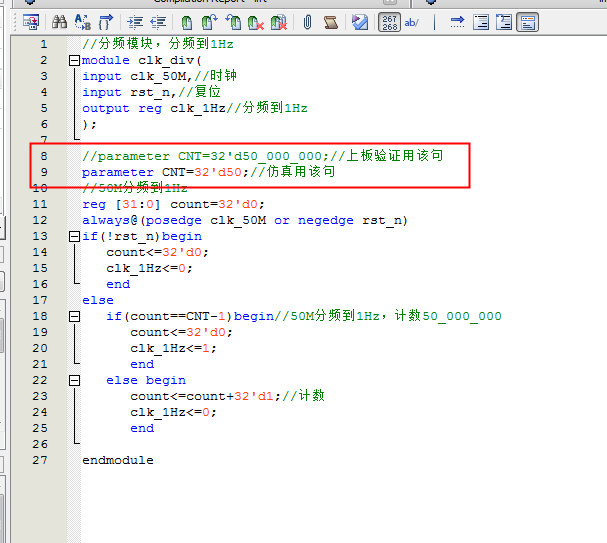
Task: Click 'clk_1Hz<=0;' on line 24
Action: [173, 412]
